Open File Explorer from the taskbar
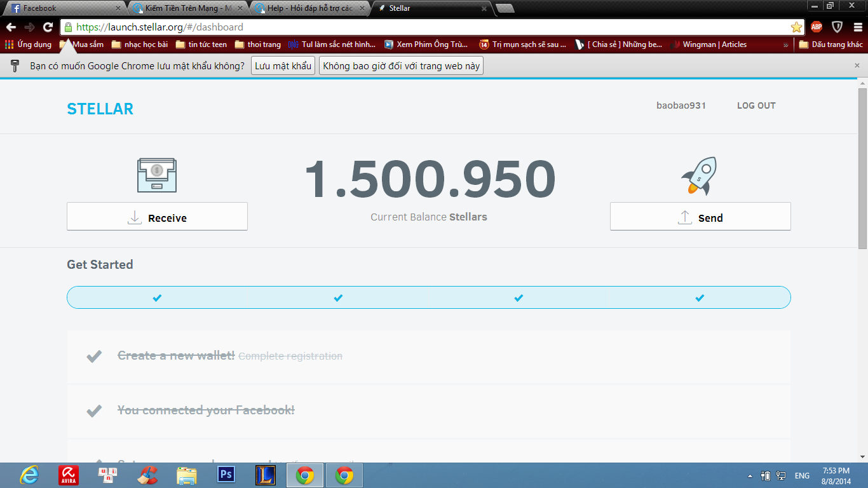Screen dimensions: 868x488 (186, 475)
